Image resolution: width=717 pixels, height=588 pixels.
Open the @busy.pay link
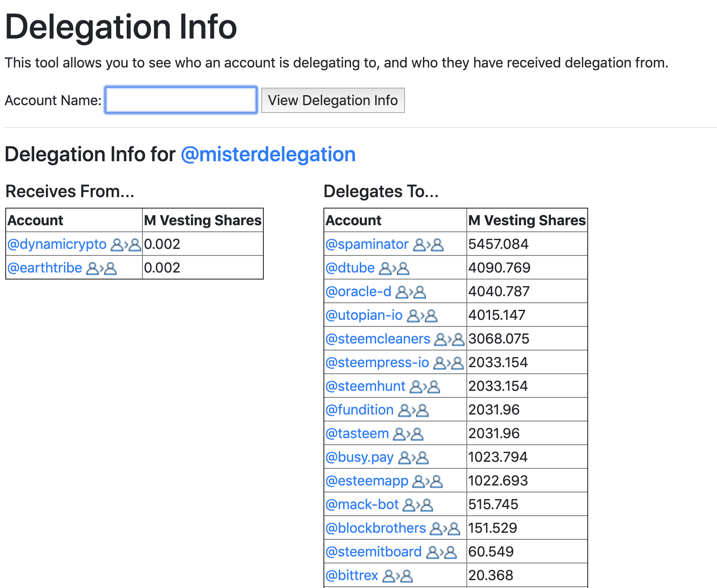[x=360, y=457]
